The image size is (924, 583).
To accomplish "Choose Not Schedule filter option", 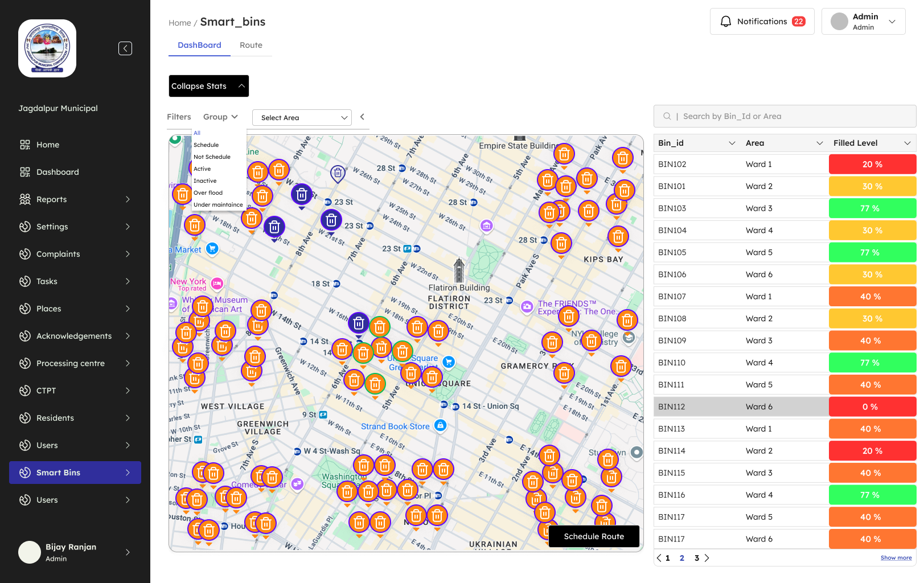I will point(212,157).
